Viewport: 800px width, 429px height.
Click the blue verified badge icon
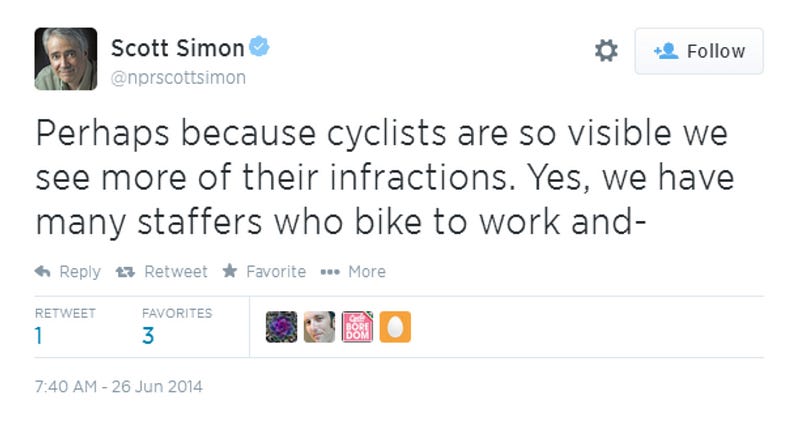point(259,46)
